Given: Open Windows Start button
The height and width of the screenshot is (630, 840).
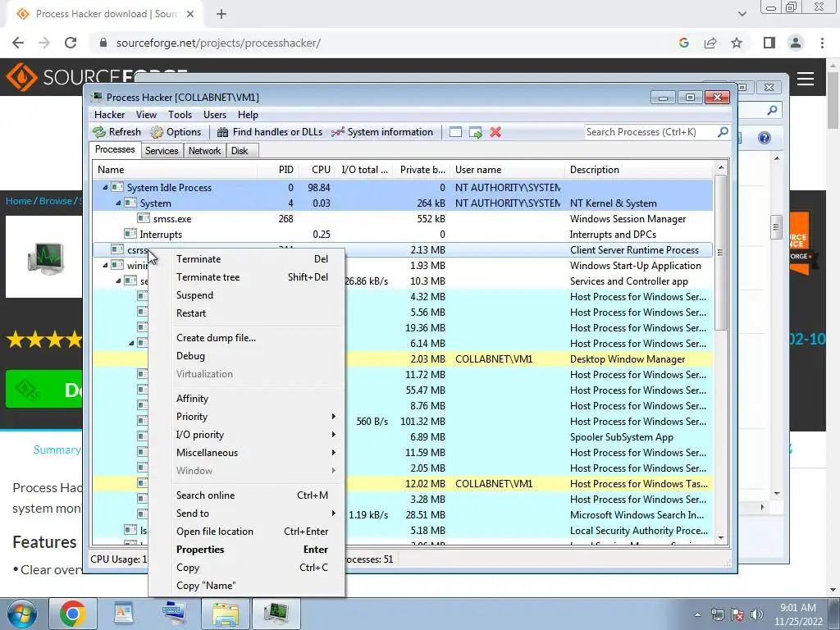Looking at the screenshot, I should 21,614.
